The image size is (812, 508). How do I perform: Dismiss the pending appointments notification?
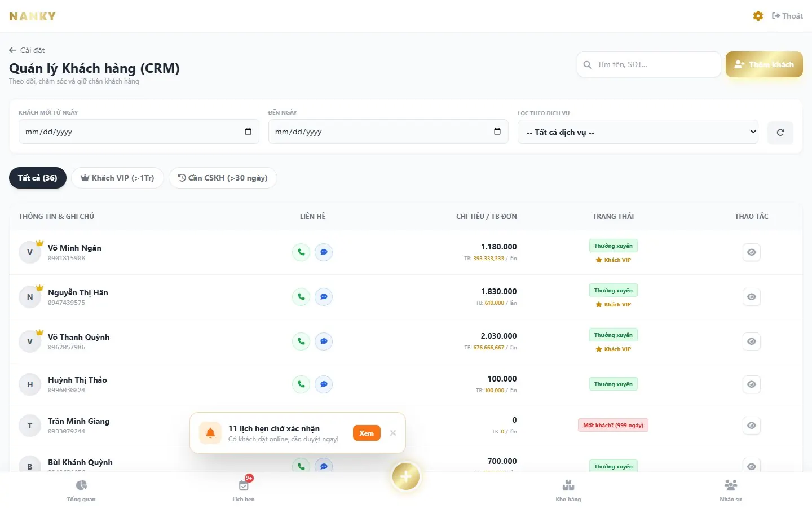pyautogui.click(x=393, y=433)
